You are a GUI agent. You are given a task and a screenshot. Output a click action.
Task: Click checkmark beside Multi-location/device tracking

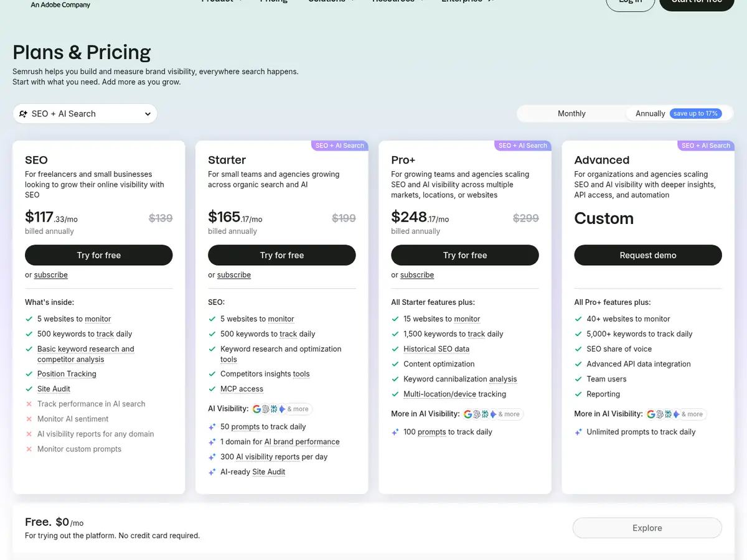pyautogui.click(x=395, y=394)
